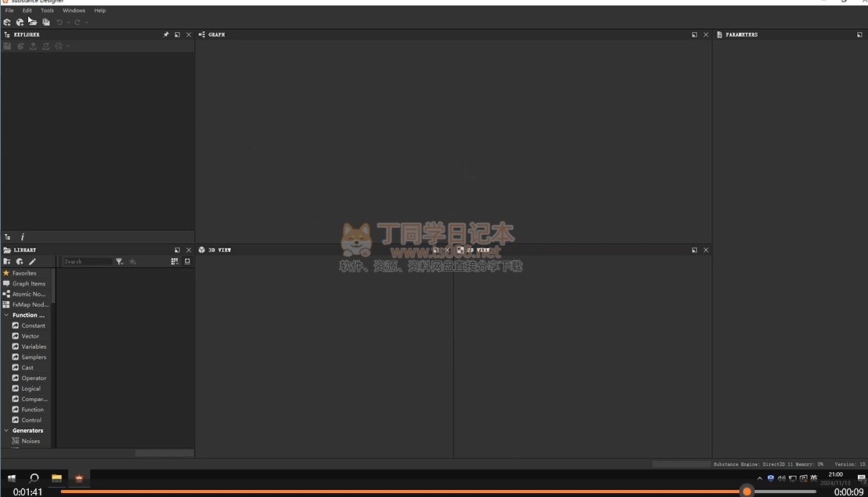The width and height of the screenshot is (868, 497).
Task: Open the Library search filter funnel dropdown
Action: (x=119, y=261)
